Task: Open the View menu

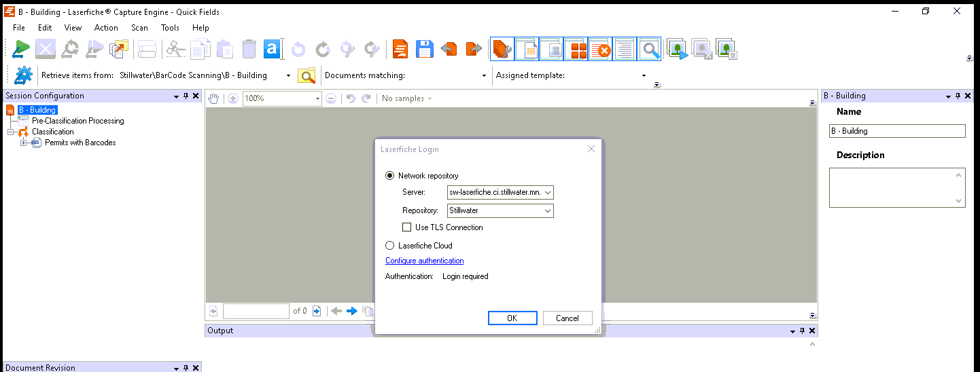Action: (73, 28)
